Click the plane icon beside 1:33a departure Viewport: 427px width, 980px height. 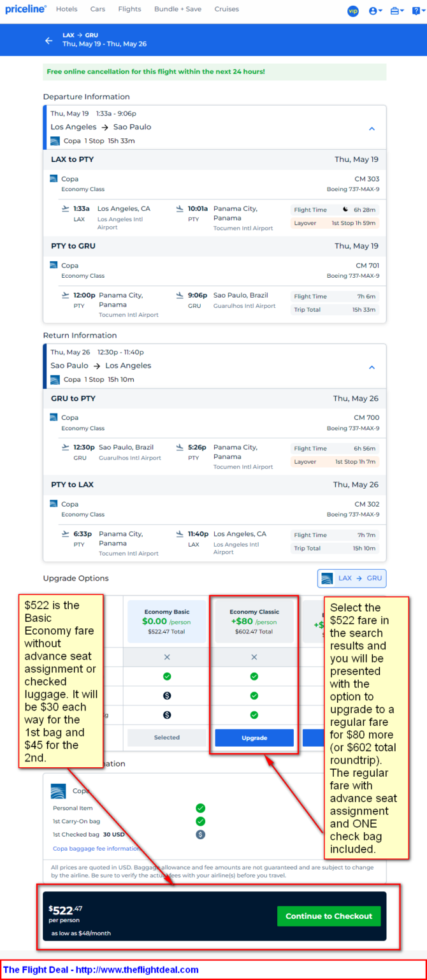point(65,208)
